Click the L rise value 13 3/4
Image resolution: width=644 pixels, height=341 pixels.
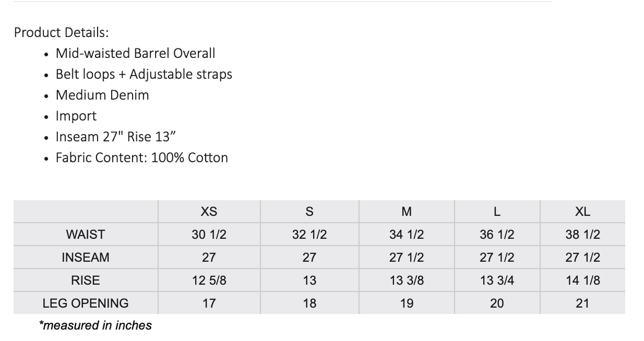point(497,280)
